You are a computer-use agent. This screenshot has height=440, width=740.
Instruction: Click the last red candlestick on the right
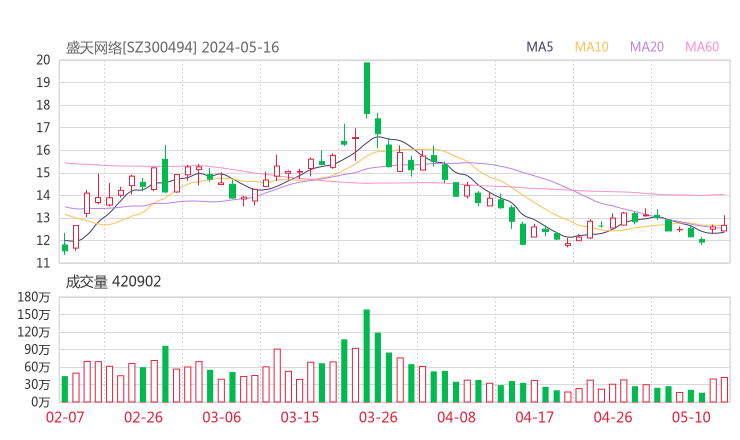coord(724,228)
